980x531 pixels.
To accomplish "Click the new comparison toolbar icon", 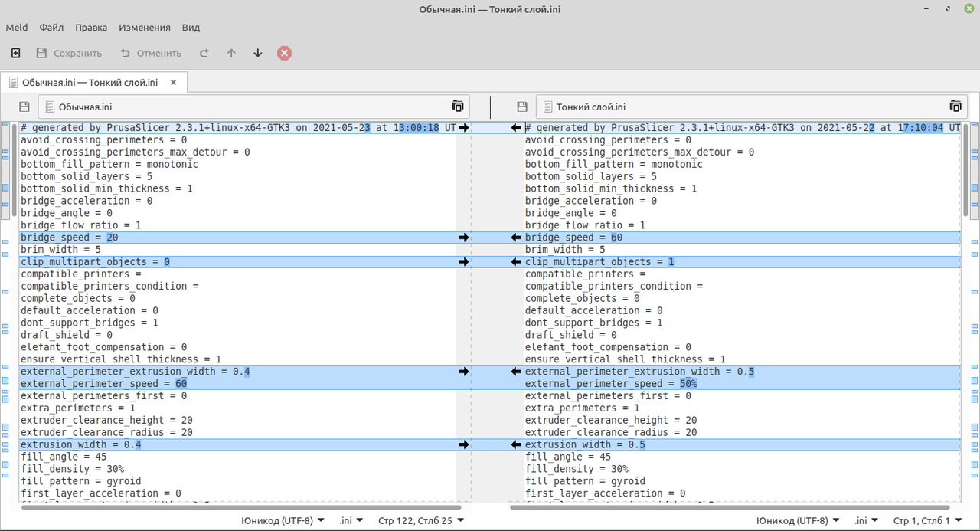I will 15,53.
